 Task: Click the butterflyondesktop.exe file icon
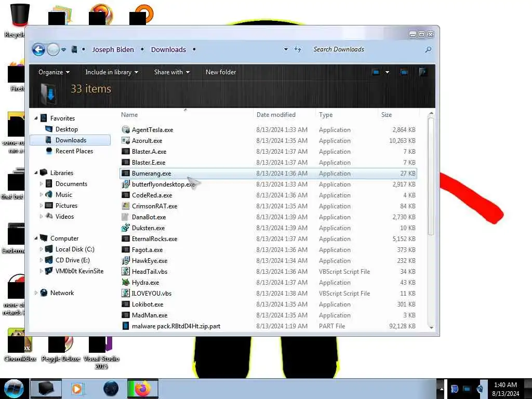coord(126,184)
